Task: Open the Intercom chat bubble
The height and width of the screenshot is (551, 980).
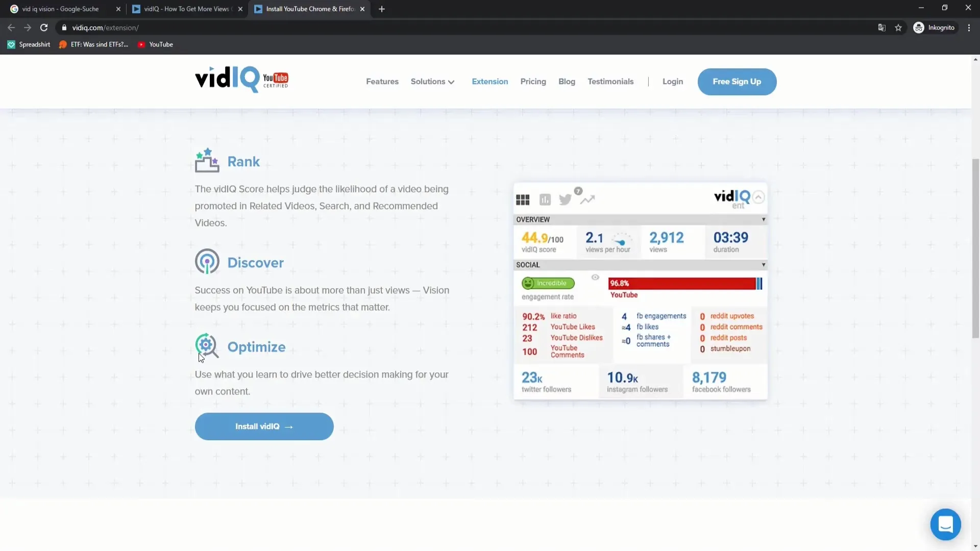Action: click(x=945, y=524)
